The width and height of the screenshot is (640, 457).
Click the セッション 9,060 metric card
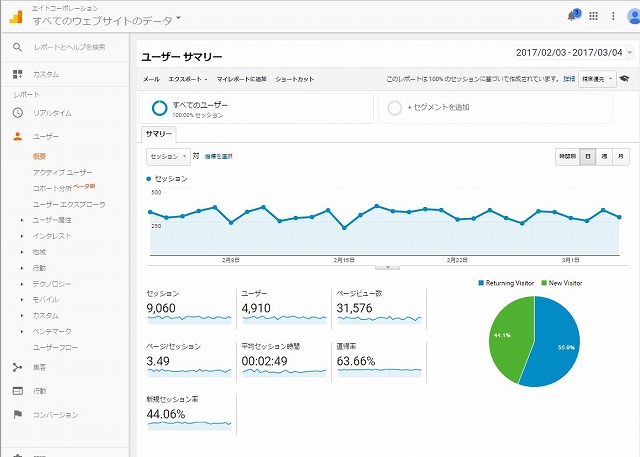(x=189, y=307)
